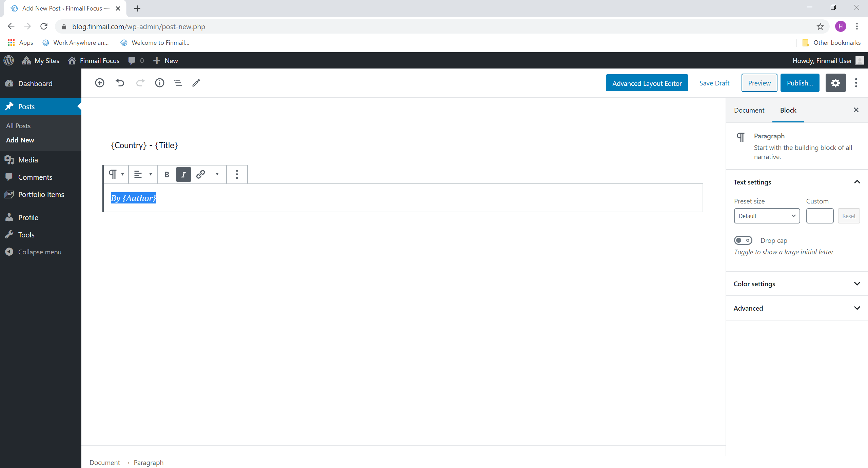
Task: Open the text alignment dropdown
Action: pos(143,174)
